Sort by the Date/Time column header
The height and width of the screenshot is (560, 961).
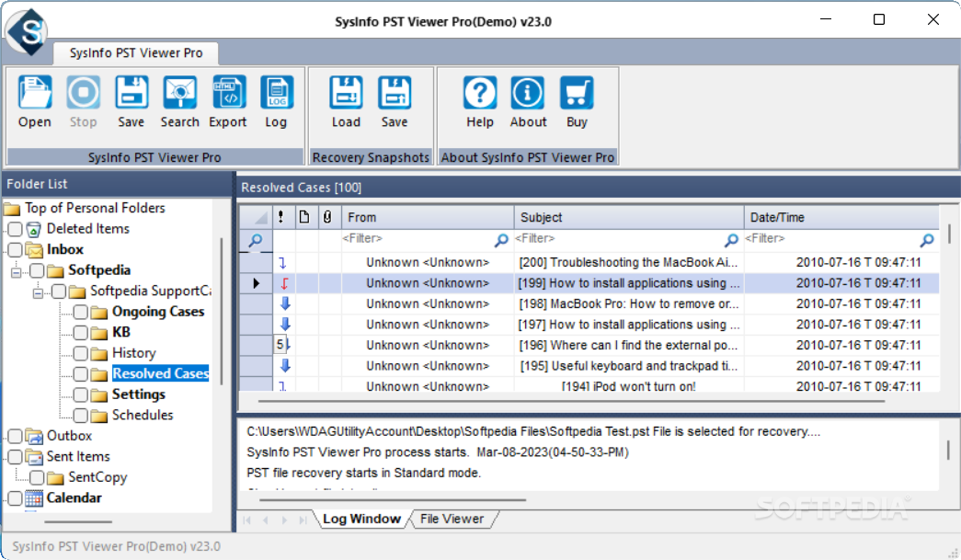[841, 217]
